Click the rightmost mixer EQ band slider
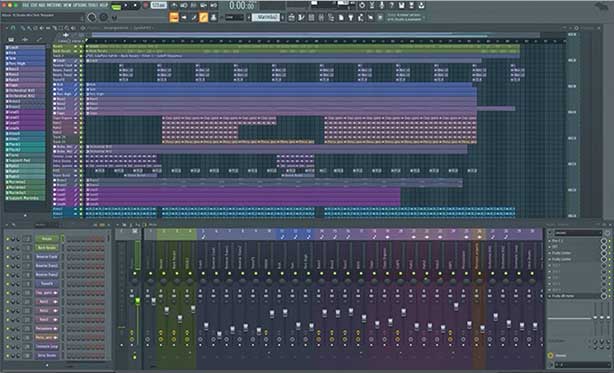 (x=609, y=316)
